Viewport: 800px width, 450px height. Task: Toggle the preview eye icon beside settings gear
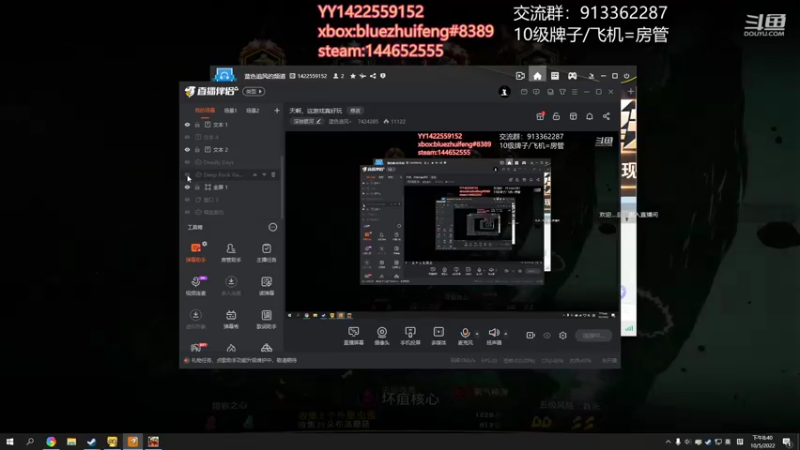point(547,335)
